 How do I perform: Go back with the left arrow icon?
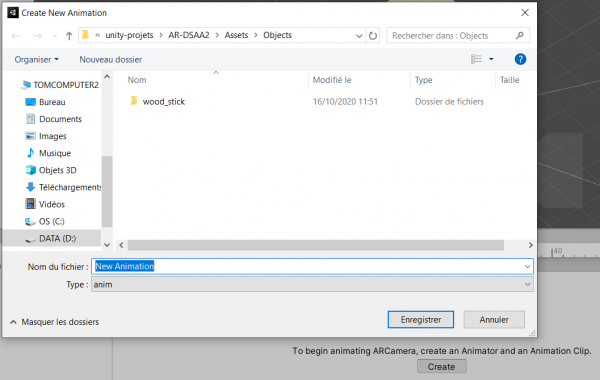pyautogui.click(x=16, y=36)
